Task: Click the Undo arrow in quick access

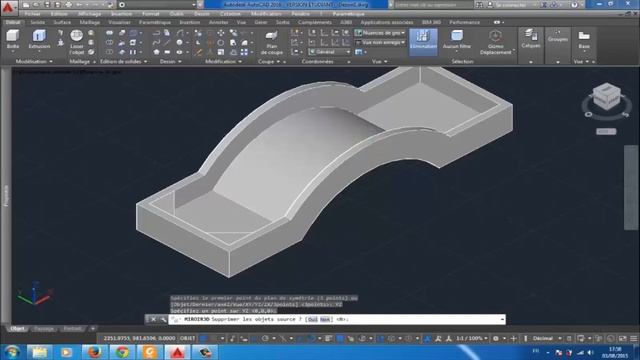Action: (80, 5)
